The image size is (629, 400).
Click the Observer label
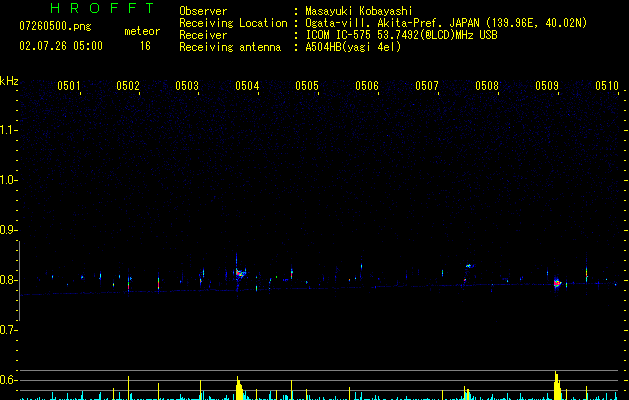203,11
